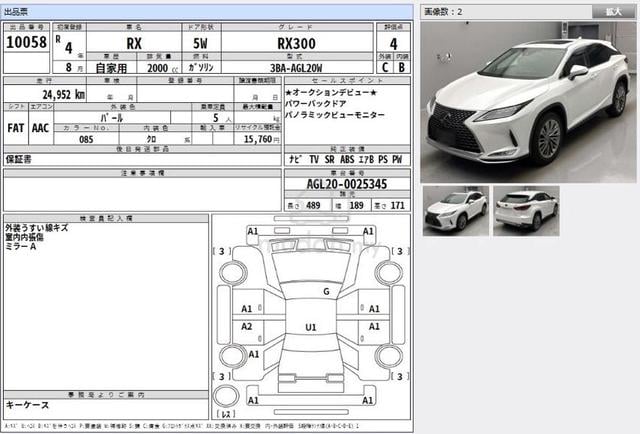
Task: Click the ★オークションデビュー★ line
Action: point(331,93)
